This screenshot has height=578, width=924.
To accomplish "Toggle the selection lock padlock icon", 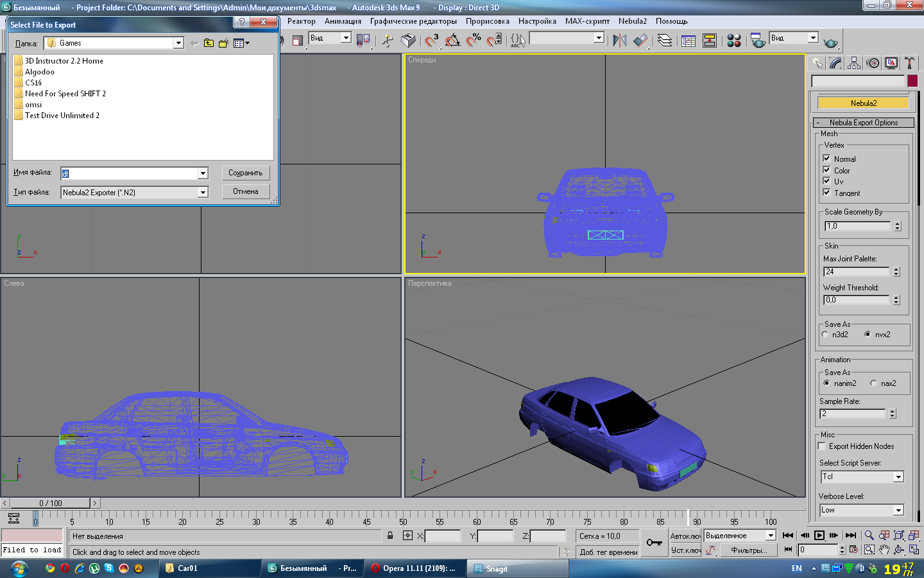I will pyautogui.click(x=390, y=535).
